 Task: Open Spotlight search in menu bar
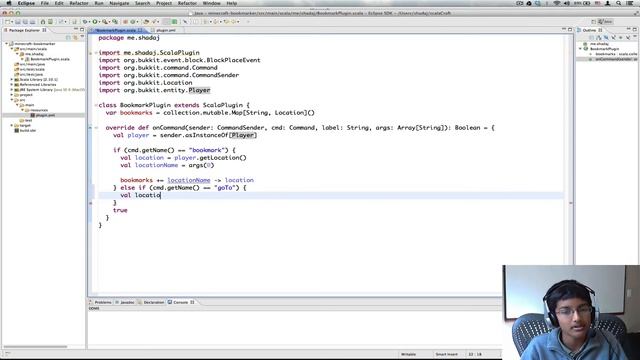click(619, 3)
